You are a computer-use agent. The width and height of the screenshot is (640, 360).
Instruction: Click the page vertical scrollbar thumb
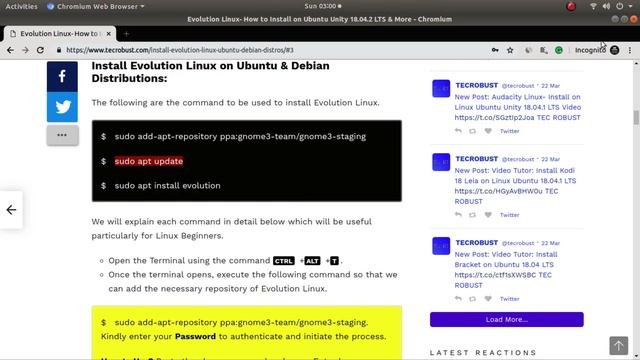(x=636, y=117)
